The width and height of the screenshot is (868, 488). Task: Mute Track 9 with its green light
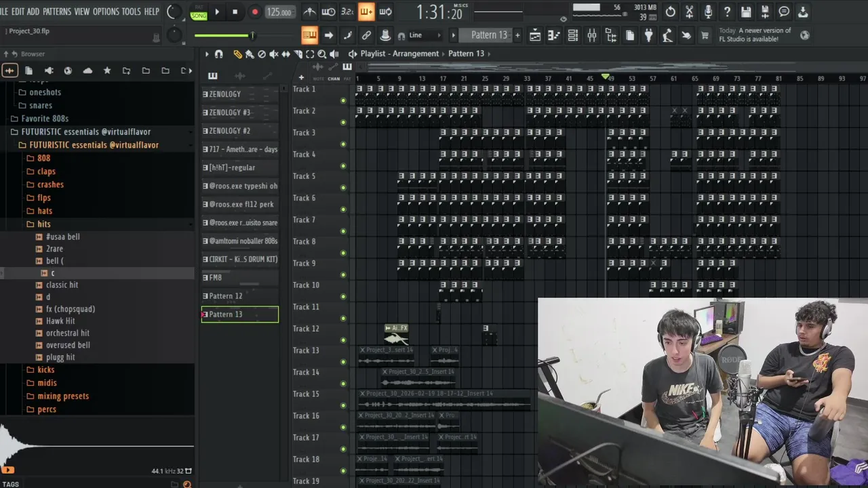(x=343, y=274)
